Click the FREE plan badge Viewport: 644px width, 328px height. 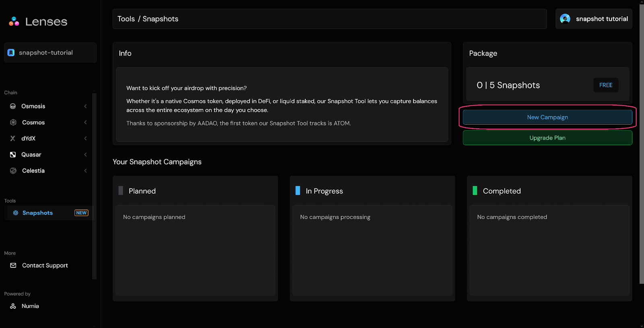pyautogui.click(x=606, y=85)
